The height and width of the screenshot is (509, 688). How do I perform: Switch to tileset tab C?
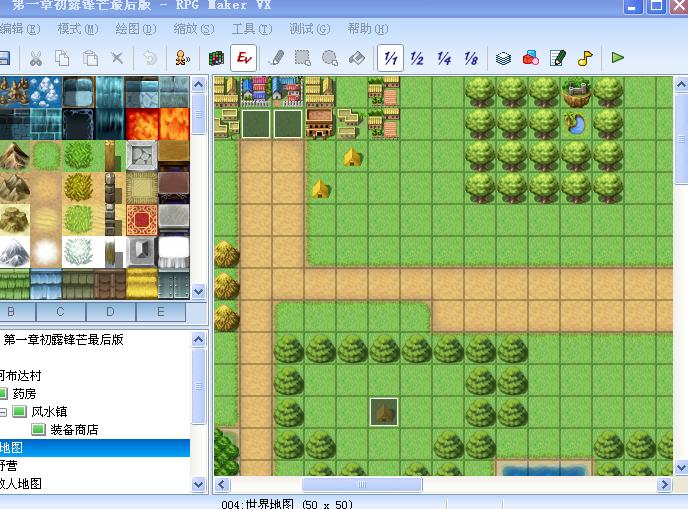coord(61,312)
